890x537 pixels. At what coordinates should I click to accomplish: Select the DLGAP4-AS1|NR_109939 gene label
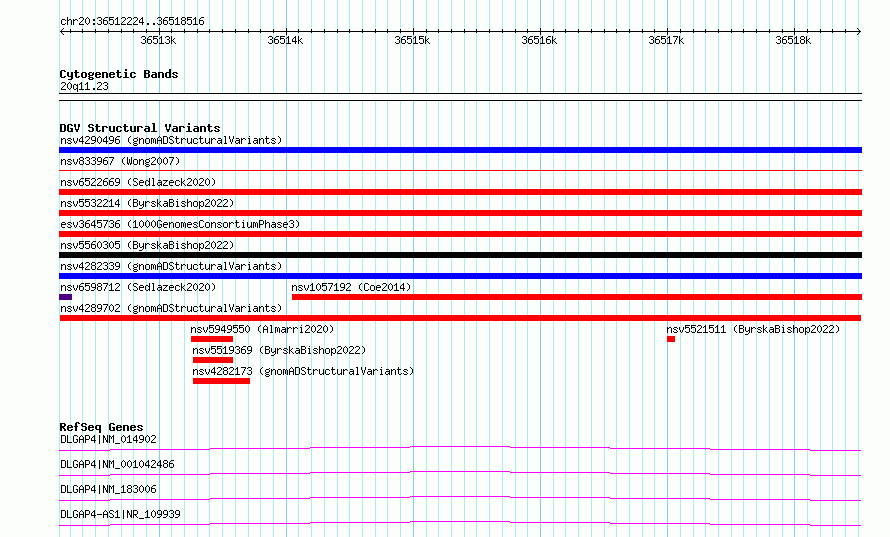click(120, 514)
